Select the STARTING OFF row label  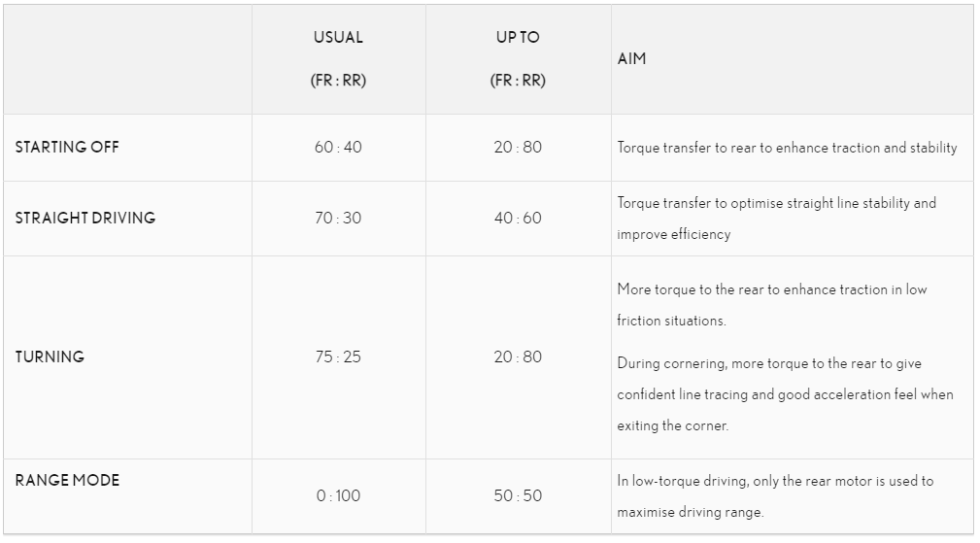[67, 148]
